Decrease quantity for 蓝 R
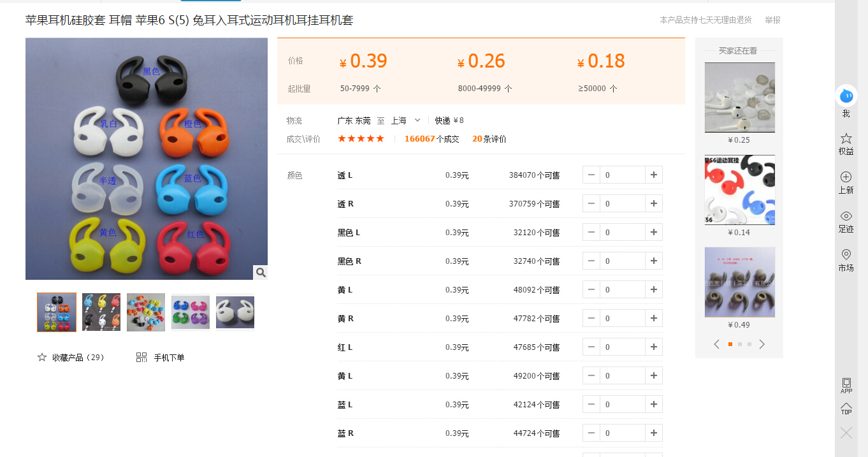Image resolution: width=868 pixels, height=457 pixels. (x=591, y=433)
